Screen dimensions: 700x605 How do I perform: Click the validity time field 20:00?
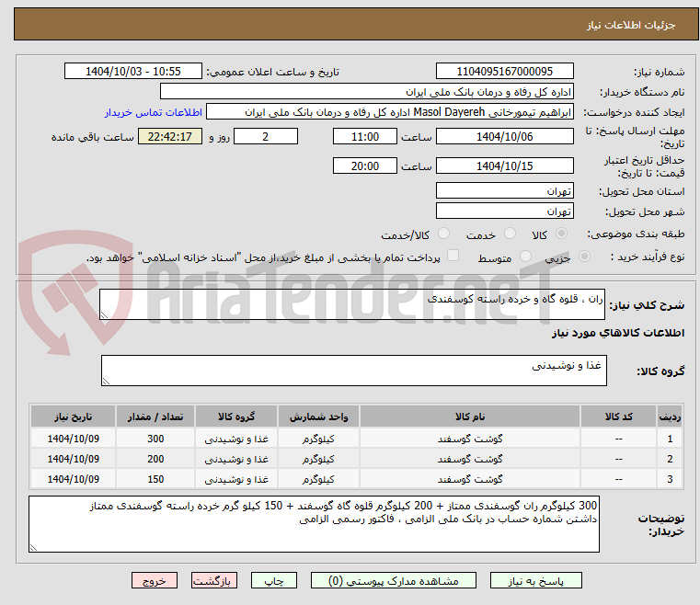tap(365, 166)
